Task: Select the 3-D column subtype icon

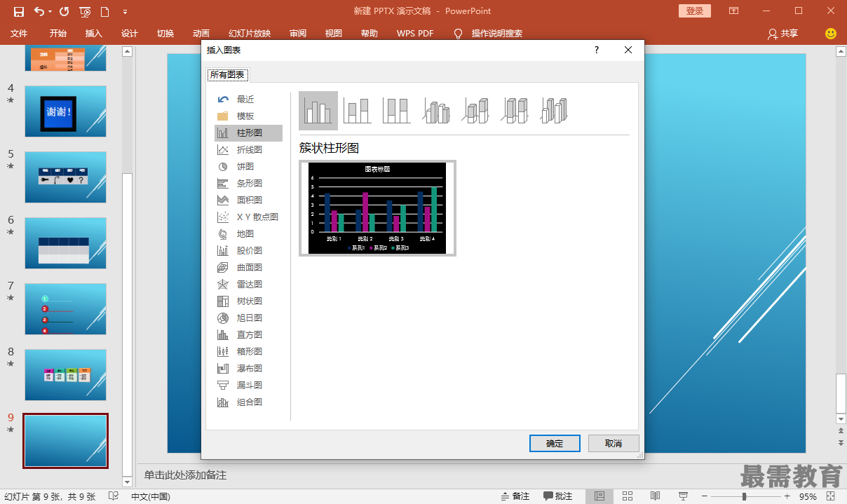Action: click(554, 111)
